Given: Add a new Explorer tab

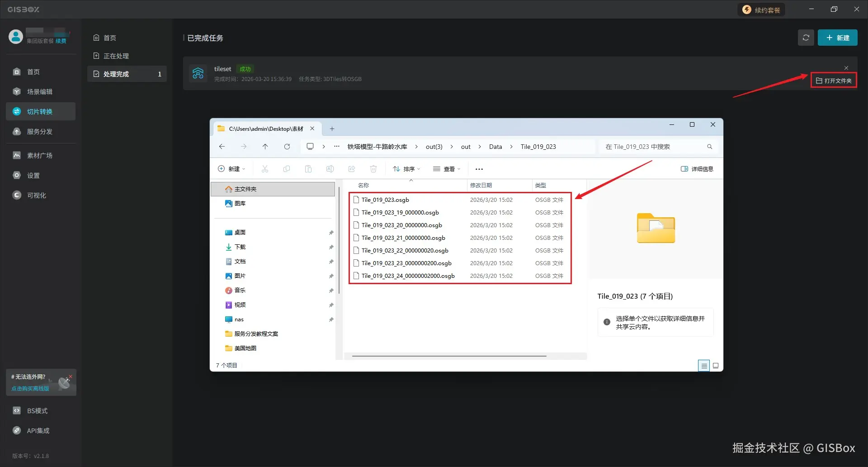Looking at the screenshot, I should pos(332,129).
